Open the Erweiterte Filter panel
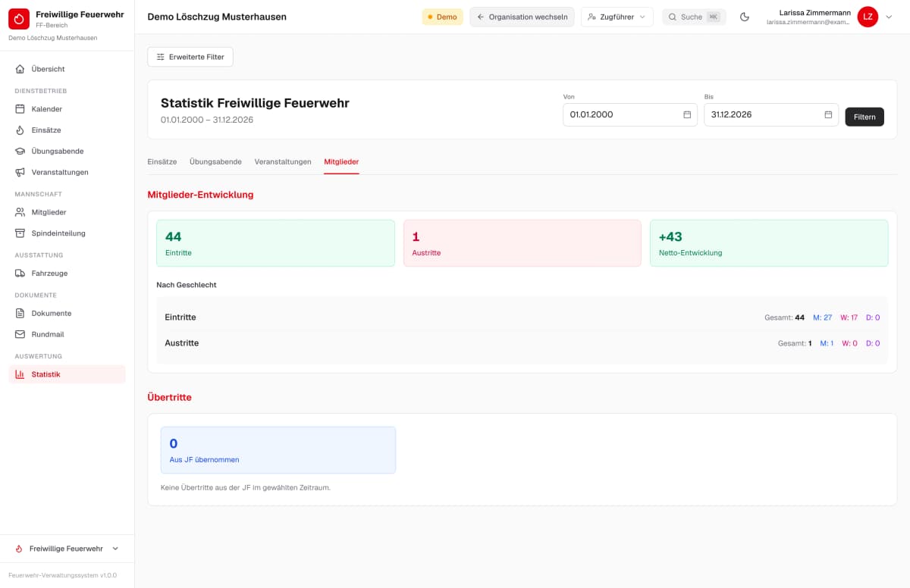 point(190,57)
